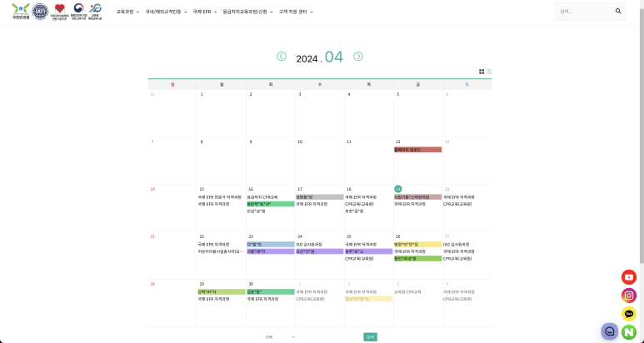Screen dimensions: 644x343
Task: Focus the search text field below calendar
Action: (x=330, y=337)
